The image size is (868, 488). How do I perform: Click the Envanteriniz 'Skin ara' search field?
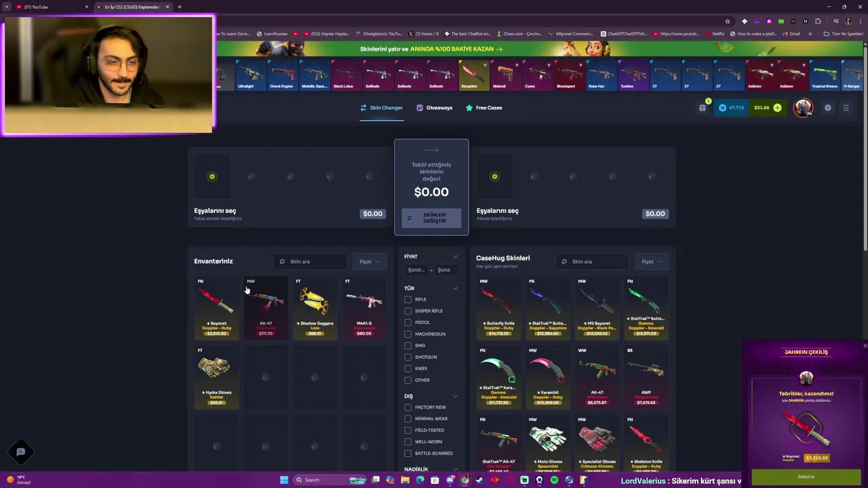[311, 262]
